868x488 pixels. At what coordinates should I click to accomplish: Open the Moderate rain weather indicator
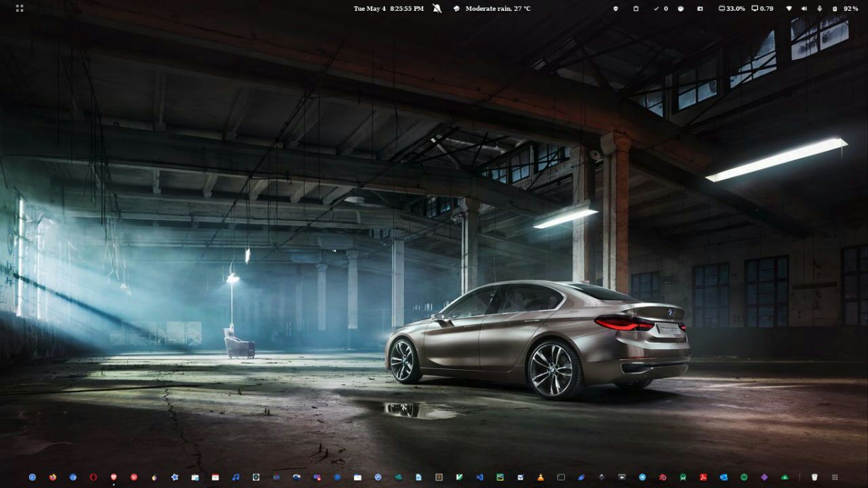(492, 8)
